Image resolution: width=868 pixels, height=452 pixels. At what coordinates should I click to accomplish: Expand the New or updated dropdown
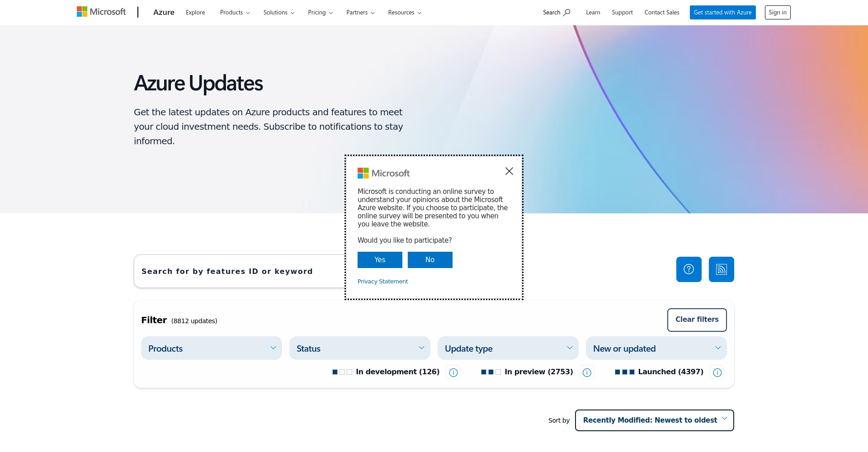click(x=656, y=348)
